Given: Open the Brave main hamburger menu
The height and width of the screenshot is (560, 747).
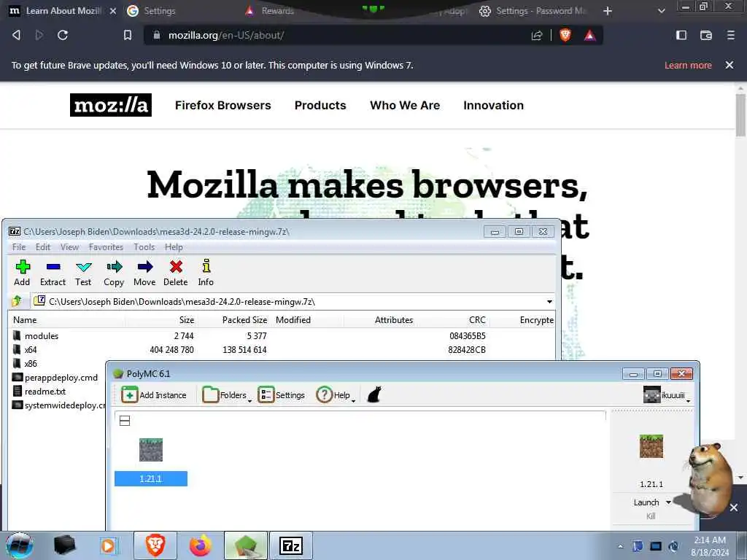Looking at the screenshot, I should (731, 35).
